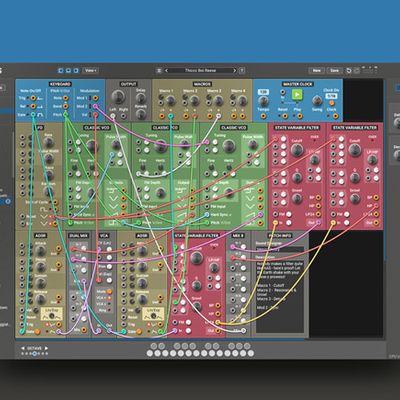Viewport: 400px width, 400px height.
Task: Click the first cabinet view icon in toolbar
Action: [x=61, y=70]
